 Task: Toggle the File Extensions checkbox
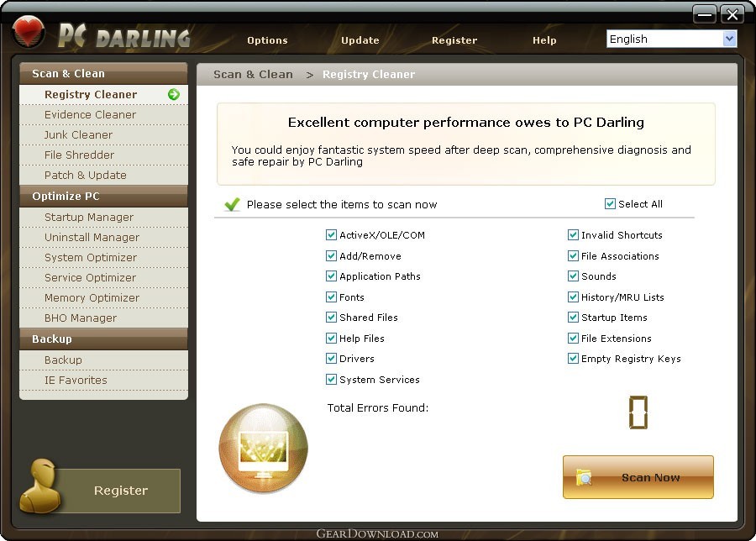point(573,338)
